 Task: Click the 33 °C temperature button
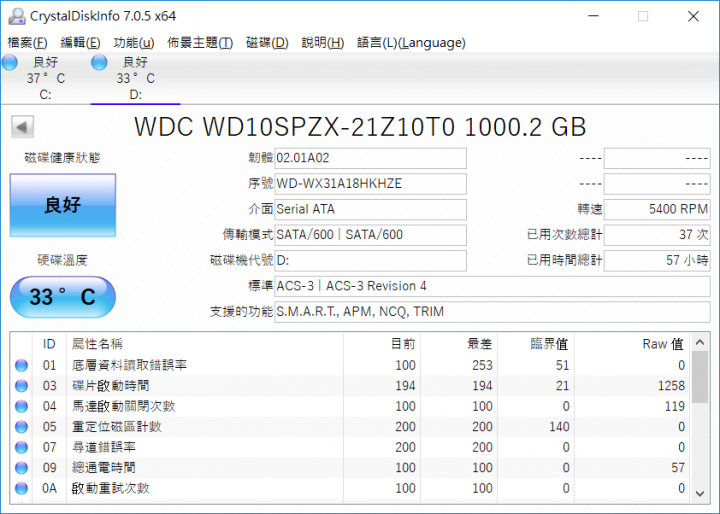(x=63, y=297)
